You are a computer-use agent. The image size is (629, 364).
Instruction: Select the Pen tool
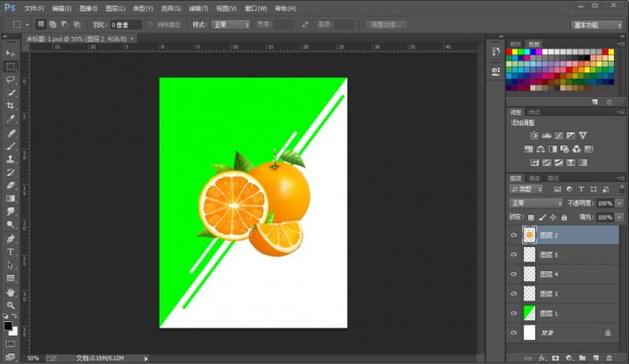tap(11, 239)
